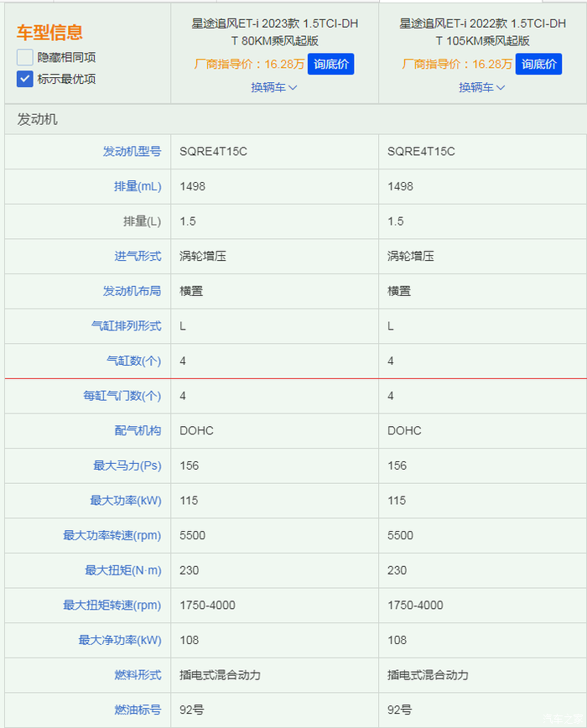Click the 最大扭矩(N·m) parameter link
Screen dimensions: 587x728
pyautogui.click(x=123, y=570)
